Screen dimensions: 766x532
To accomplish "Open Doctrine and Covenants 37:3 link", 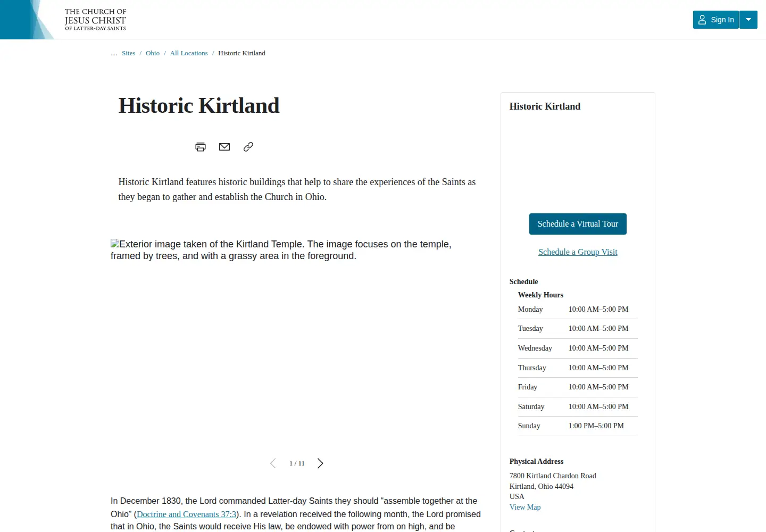I will click(x=186, y=514).
